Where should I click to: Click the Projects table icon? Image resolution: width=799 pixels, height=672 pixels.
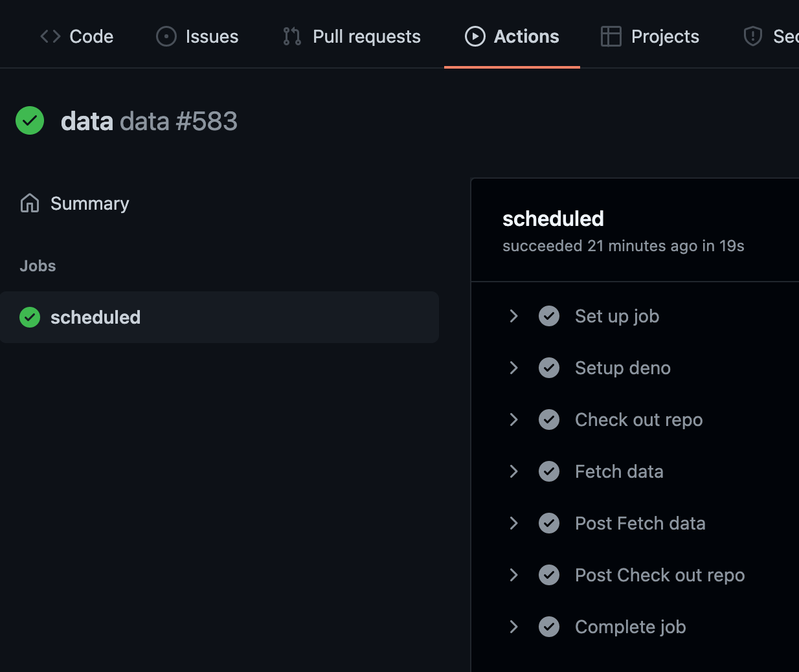click(x=611, y=36)
